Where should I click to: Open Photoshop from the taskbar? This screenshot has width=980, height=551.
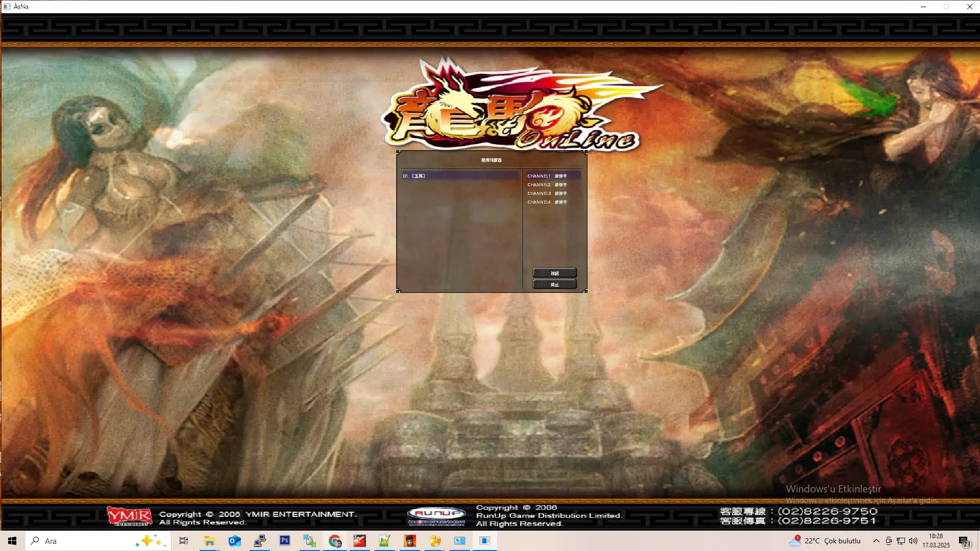click(x=285, y=541)
